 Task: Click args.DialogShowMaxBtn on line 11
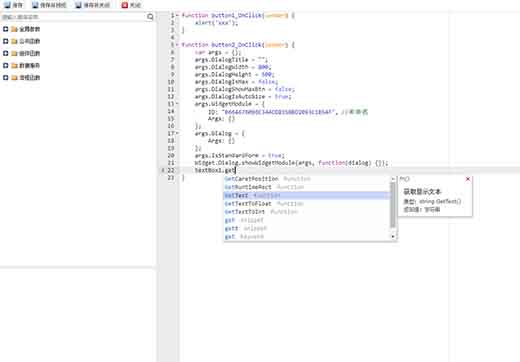coord(230,89)
